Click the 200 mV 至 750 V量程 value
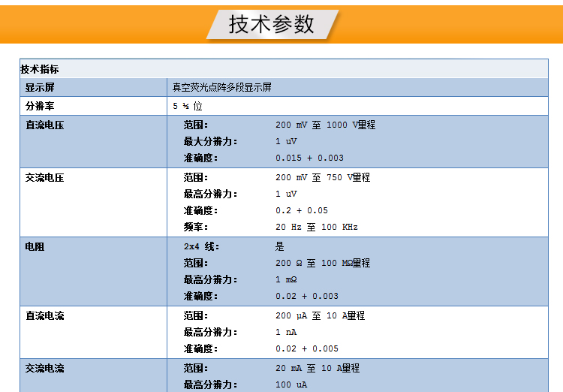Viewport: 563px width, 392px height. click(323, 178)
